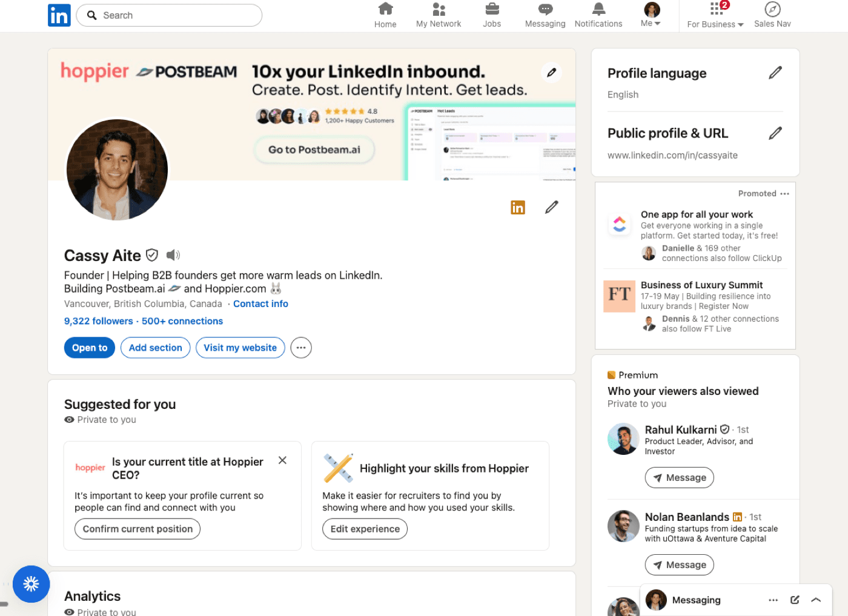Click Go to Postbeam.ai banner button
This screenshot has width=848, height=616.
coord(314,150)
